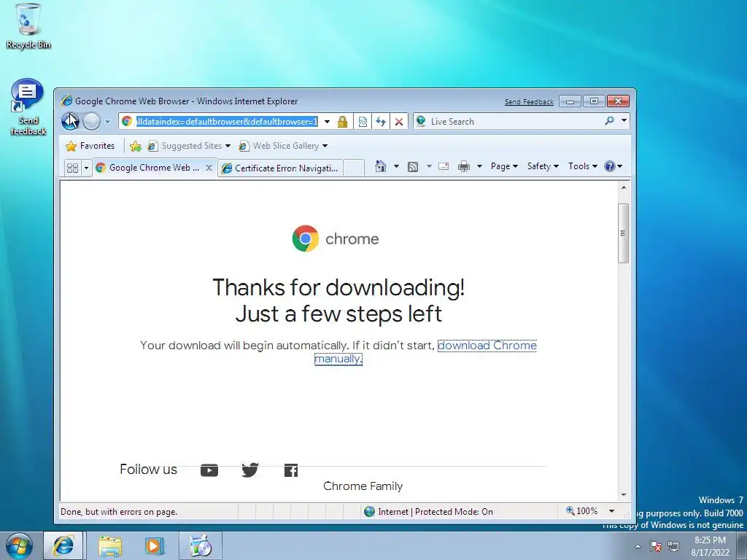747x560 pixels.
Task: Switch to the Certificate Error tab
Action: [281, 168]
